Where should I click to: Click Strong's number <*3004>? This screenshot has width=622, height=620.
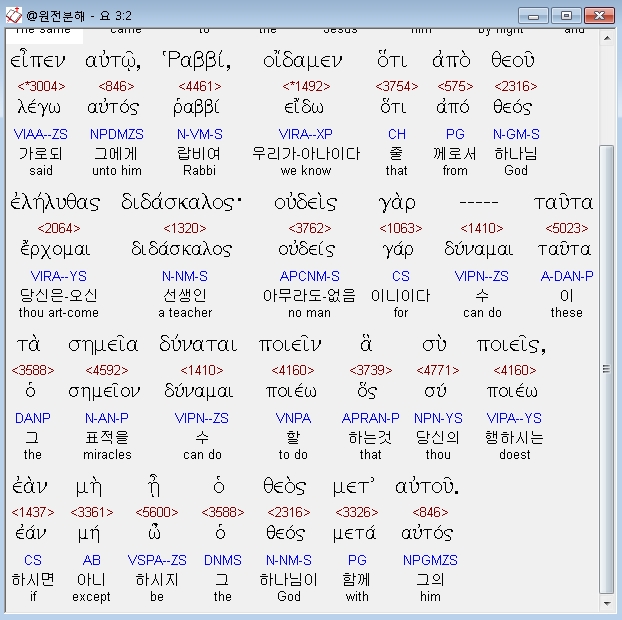click(41, 86)
